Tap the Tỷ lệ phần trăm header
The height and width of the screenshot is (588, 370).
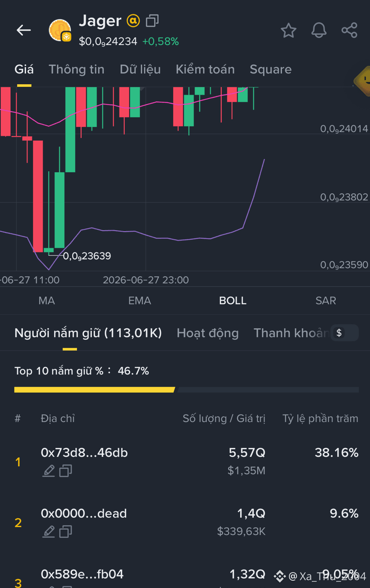click(320, 418)
